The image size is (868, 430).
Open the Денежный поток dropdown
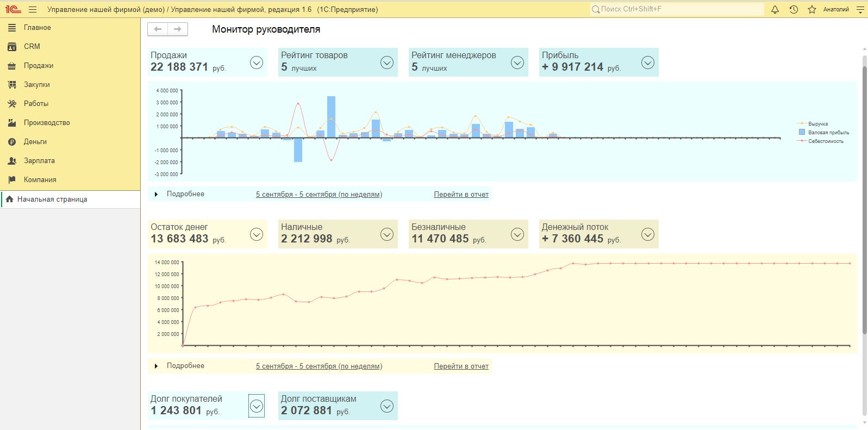coord(648,234)
